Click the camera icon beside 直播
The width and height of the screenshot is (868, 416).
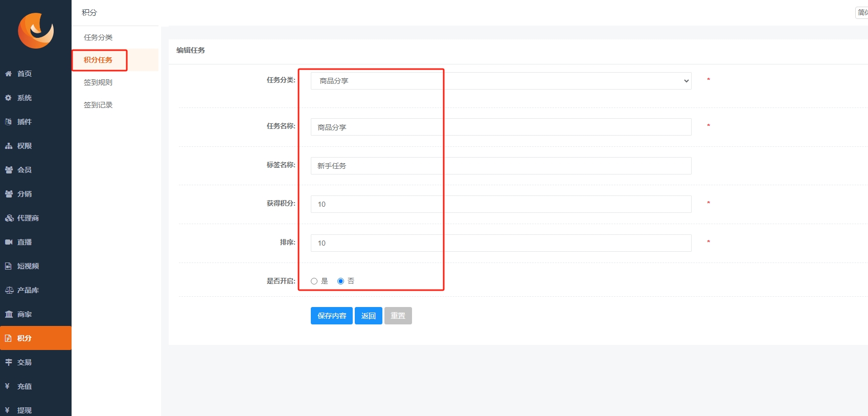pyautogui.click(x=9, y=242)
